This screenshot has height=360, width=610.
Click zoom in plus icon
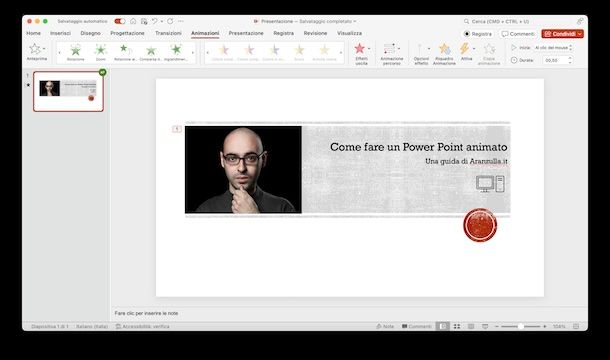pos(545,326)
